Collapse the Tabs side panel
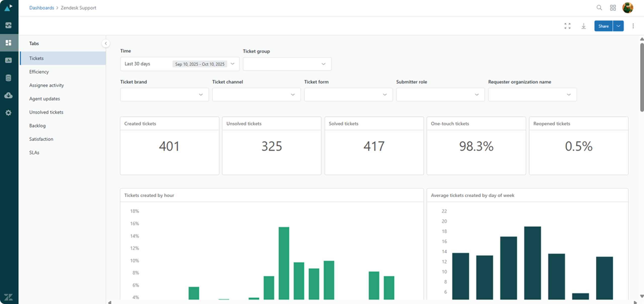644x304 pixels. (x=106, y=44)
